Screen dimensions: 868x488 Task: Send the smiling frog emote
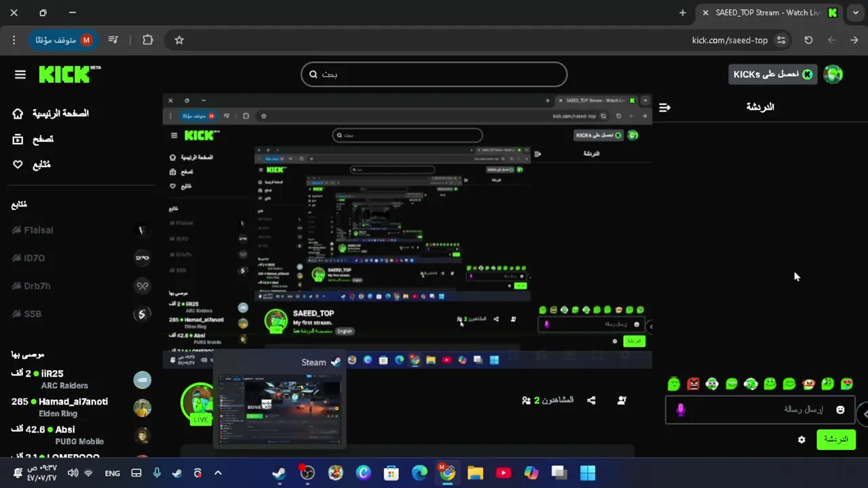[x=770, y=384]
